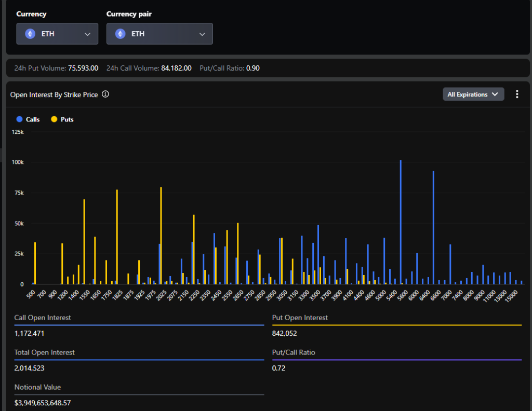Select the yellow Puts bar at the 500 strike
This screenshot has height=411, width=532.
(35, 264)
